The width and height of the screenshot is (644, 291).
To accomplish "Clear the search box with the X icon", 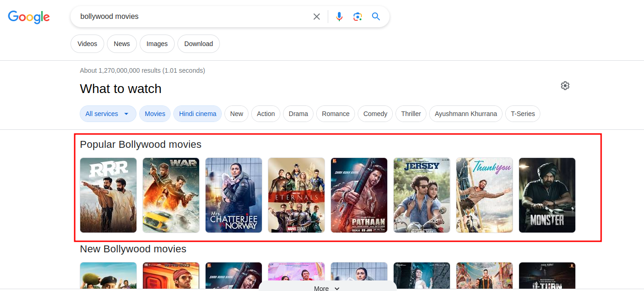I will pos(317,17).
